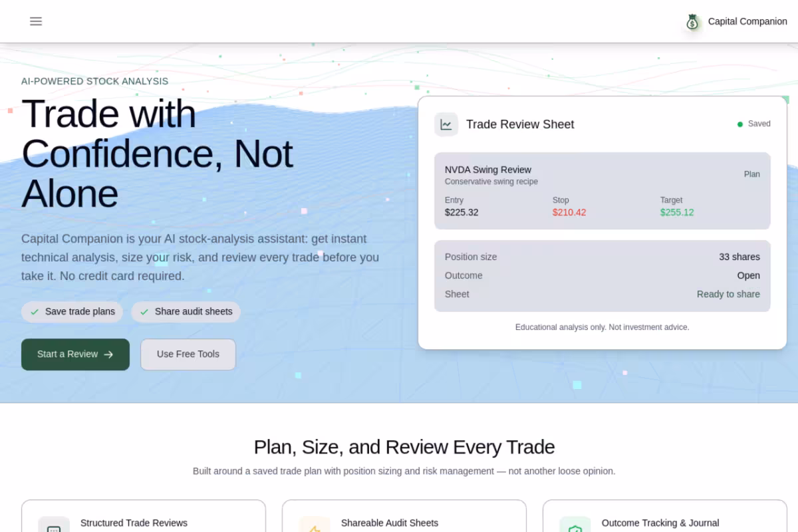
Task: Select the NVDA Swing Review heading
Action: [488, 170]
